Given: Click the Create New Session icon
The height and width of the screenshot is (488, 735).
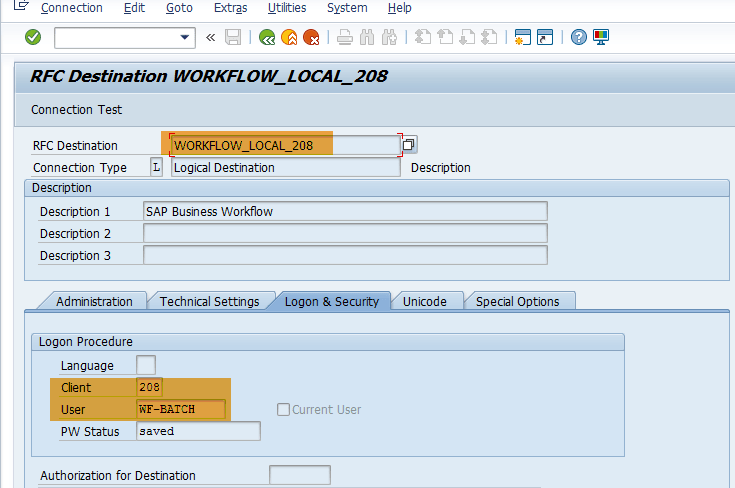Looking at the screenshot, I should click(521, 38).
